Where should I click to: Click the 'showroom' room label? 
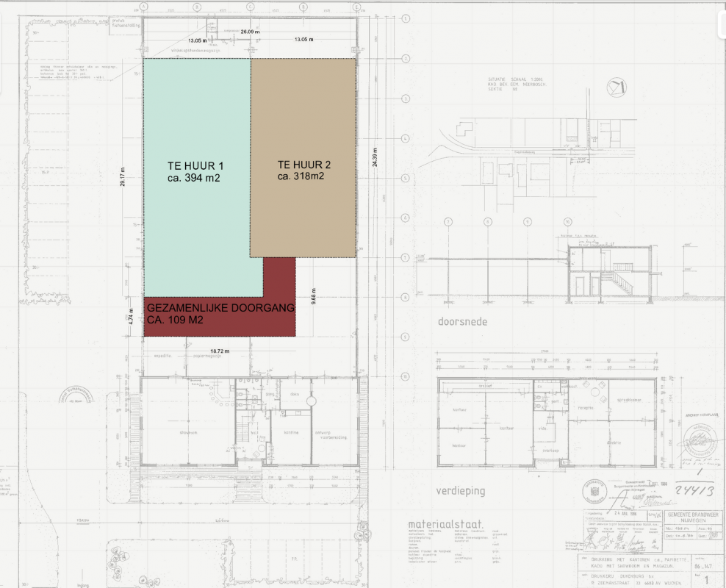[188, 432]
